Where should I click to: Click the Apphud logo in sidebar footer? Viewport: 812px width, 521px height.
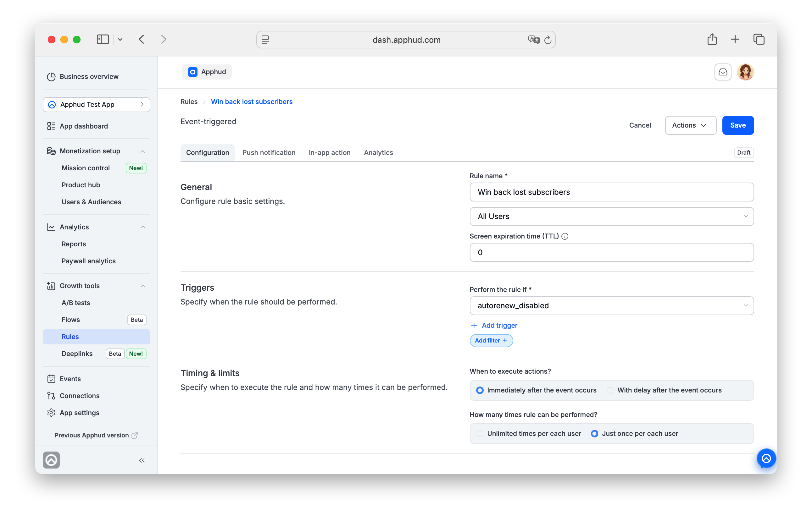[51, 460]
